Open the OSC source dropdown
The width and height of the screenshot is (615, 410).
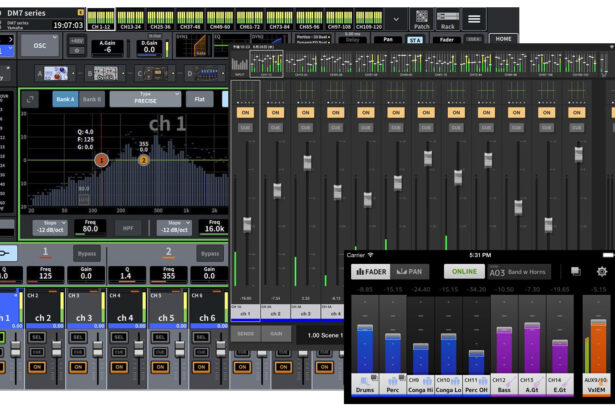tap(40, 46)
